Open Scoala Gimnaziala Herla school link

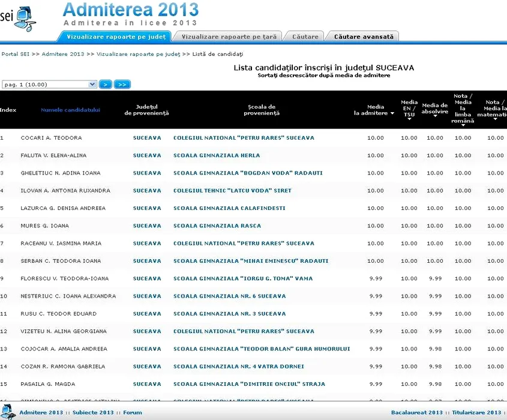point(217,155)
